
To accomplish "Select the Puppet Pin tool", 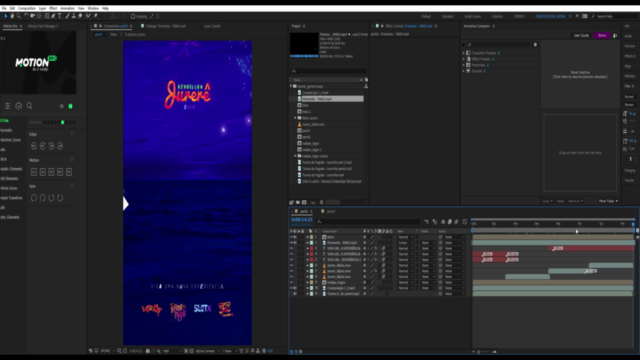I will point(96,16).
